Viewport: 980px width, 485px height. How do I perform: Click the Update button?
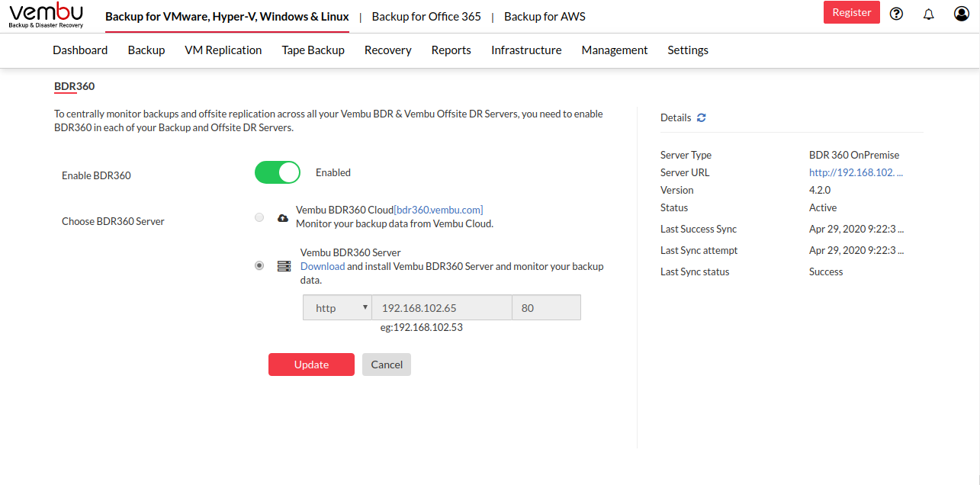coord(311,365)
